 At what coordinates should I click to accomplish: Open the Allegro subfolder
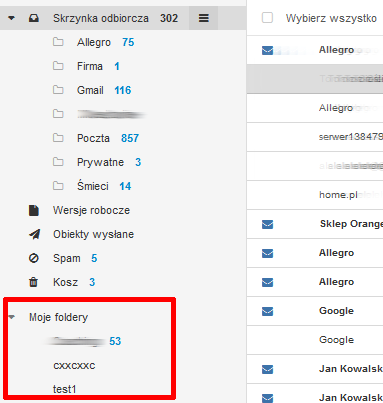[x=94, y=42]
